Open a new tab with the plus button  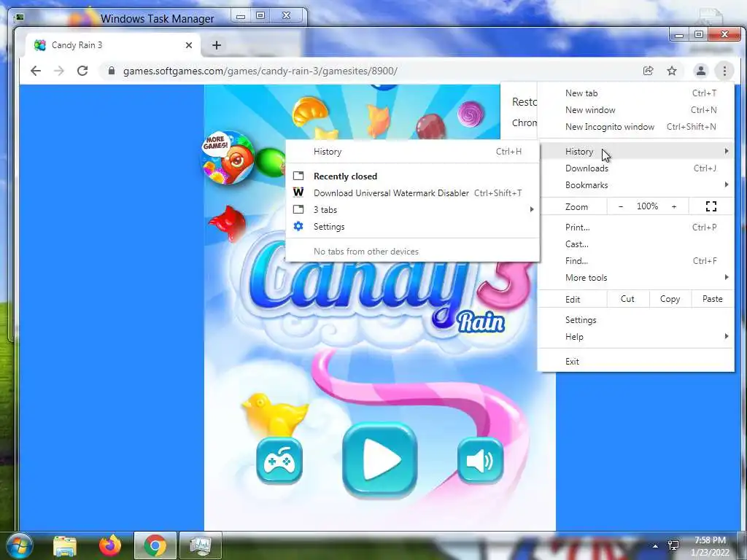pos(217,45)
